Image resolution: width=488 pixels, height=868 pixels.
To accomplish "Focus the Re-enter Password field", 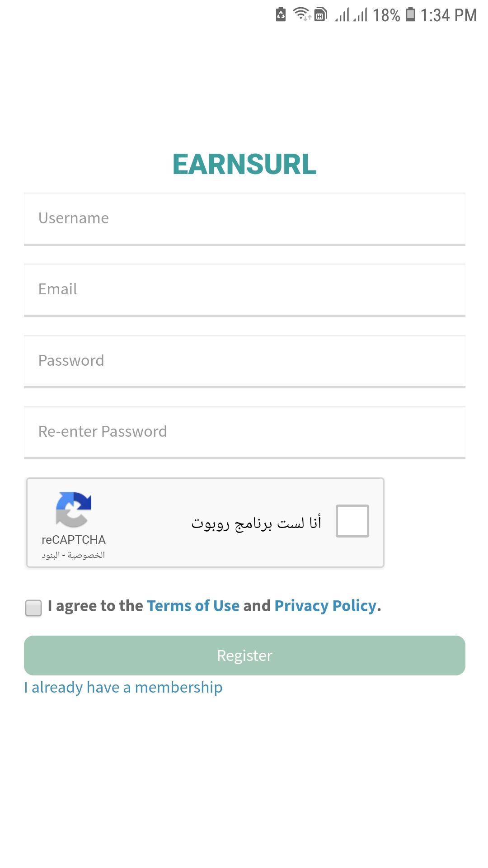I will [x=244, y=432].
